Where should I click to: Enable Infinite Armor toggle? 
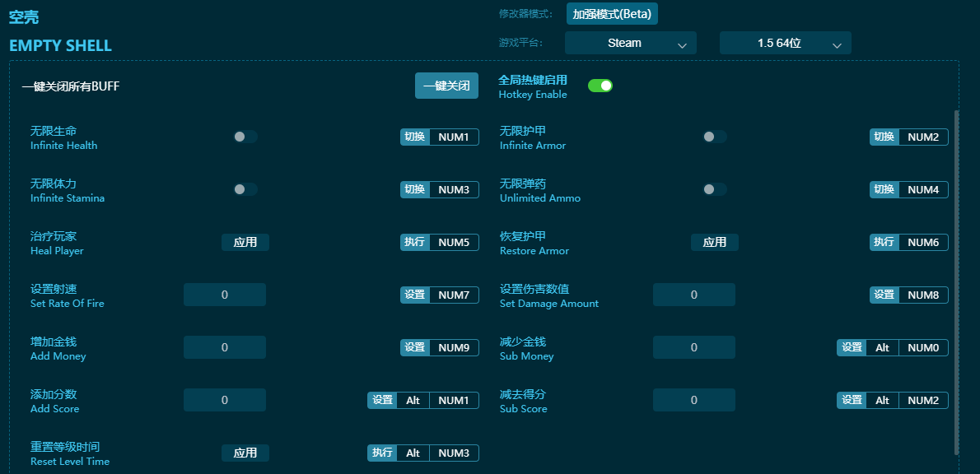click(x=715, y=137)
